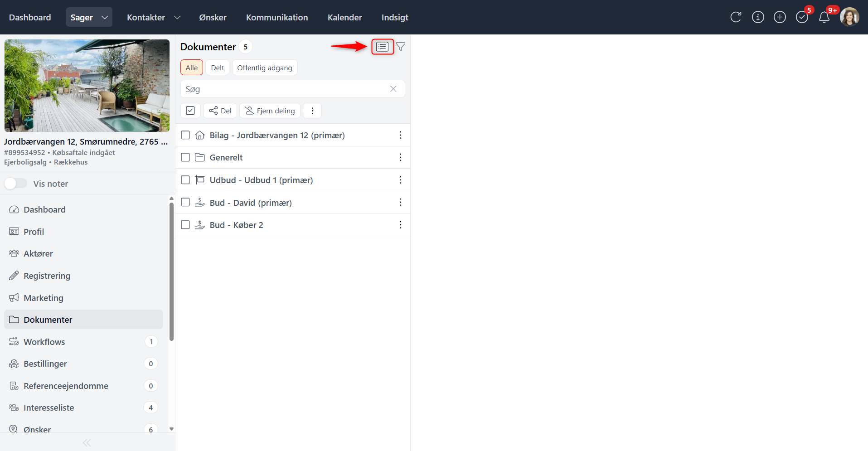Open options for Bud - Køber 2
This screenshot has width=868, height=451.
click(400, 225)
